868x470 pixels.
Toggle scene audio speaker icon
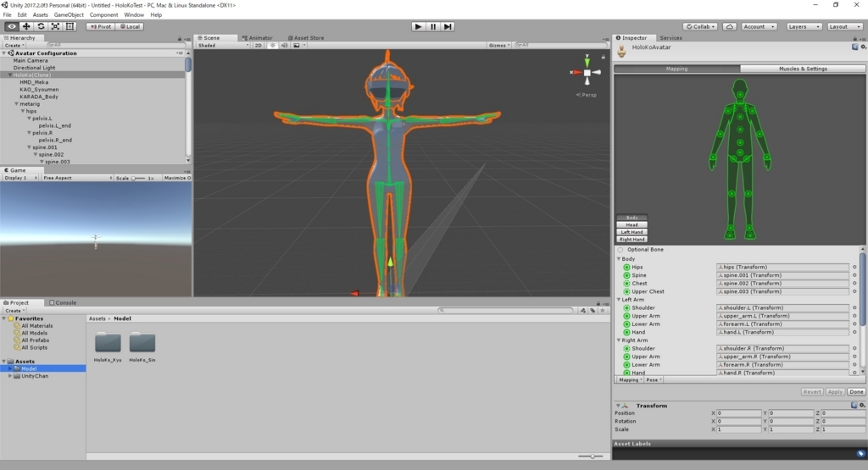click(284, 46)
